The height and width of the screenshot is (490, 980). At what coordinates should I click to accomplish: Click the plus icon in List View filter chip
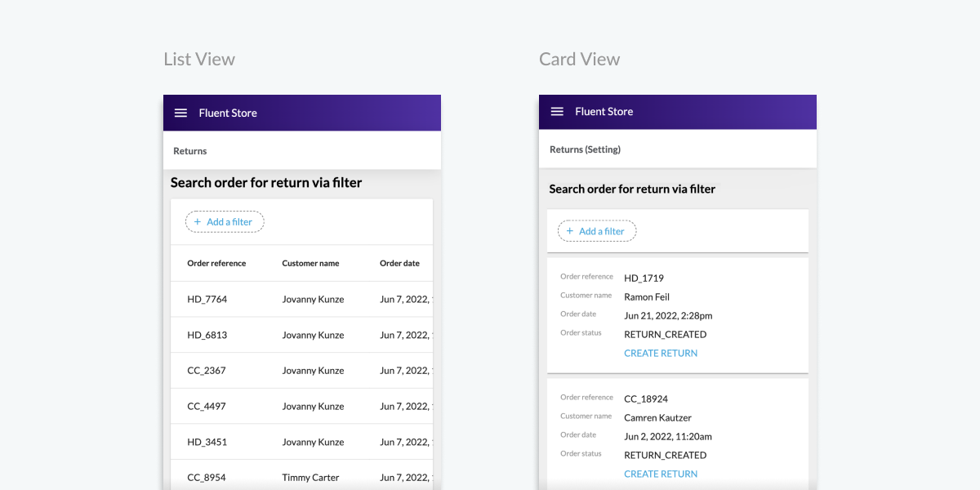[198, 221]
